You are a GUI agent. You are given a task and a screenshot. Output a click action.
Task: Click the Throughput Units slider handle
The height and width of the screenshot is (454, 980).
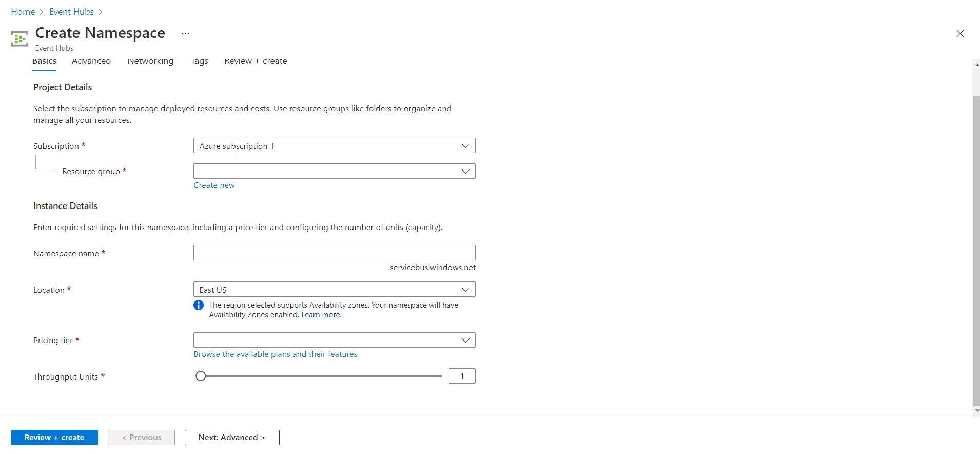coord(201,376)
